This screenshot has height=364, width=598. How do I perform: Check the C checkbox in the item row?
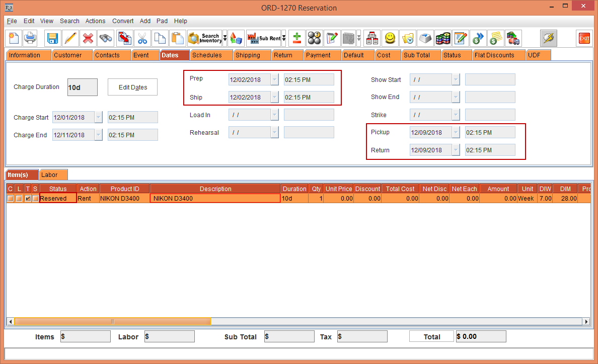click(x=10, y=199)
